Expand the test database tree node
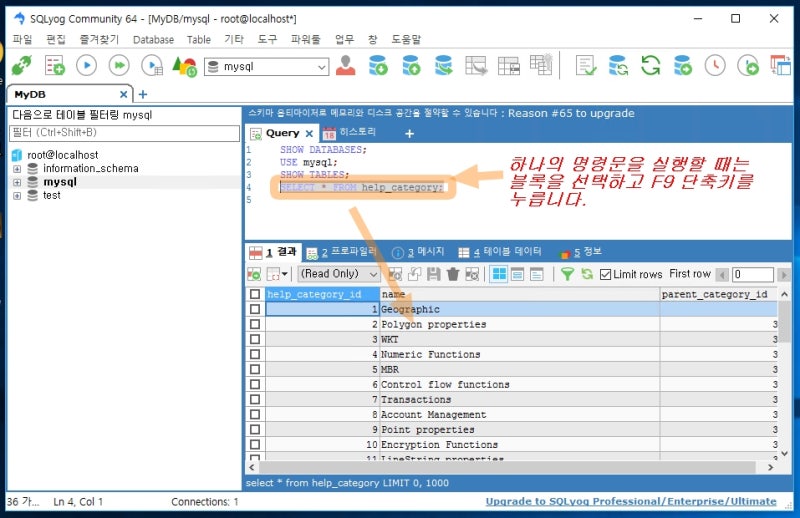 pyautogui.click(x=17, y=196)
